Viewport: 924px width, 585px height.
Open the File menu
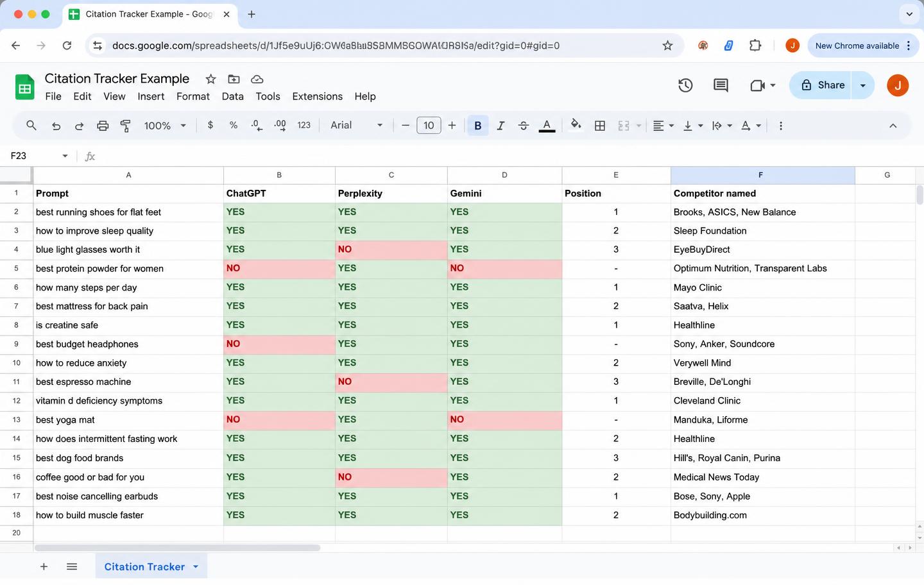(x=53, y=96)
